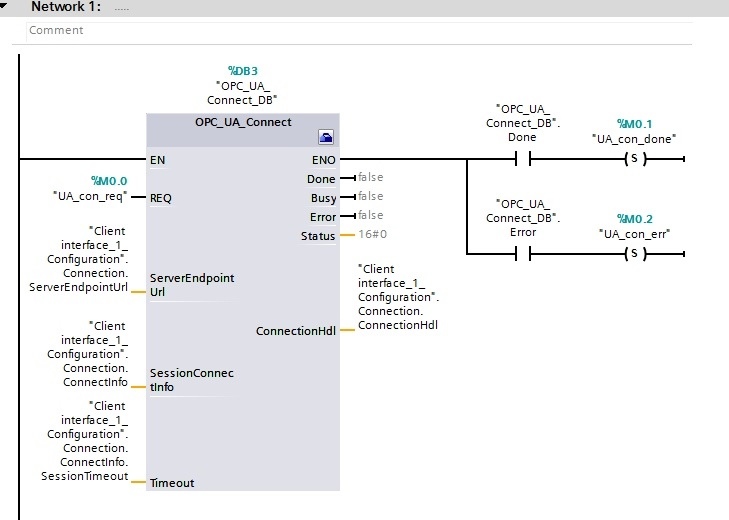Select the Network 1 title bar
The width and height of the screenshot is (729, 520).
[364, 7]
